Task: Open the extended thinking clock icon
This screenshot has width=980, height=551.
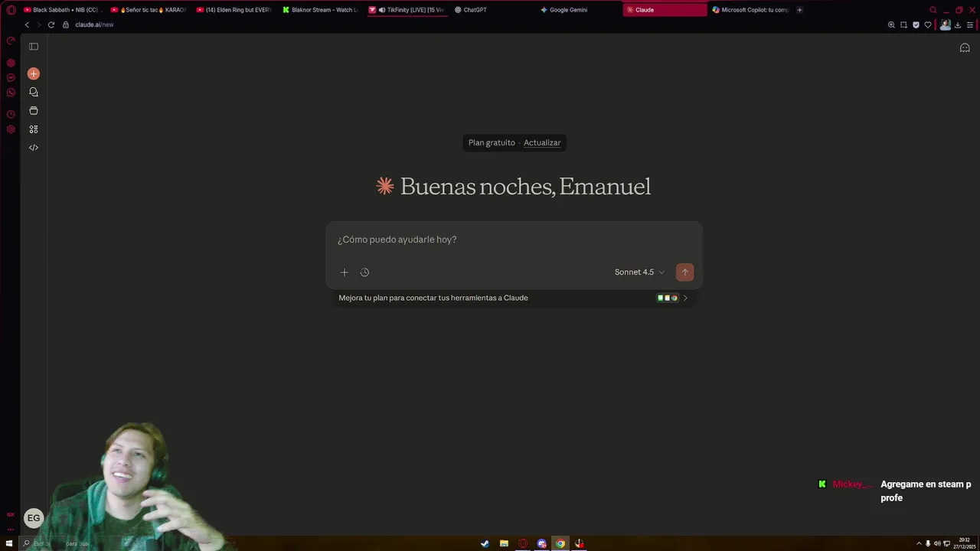Action: (364, 272)
